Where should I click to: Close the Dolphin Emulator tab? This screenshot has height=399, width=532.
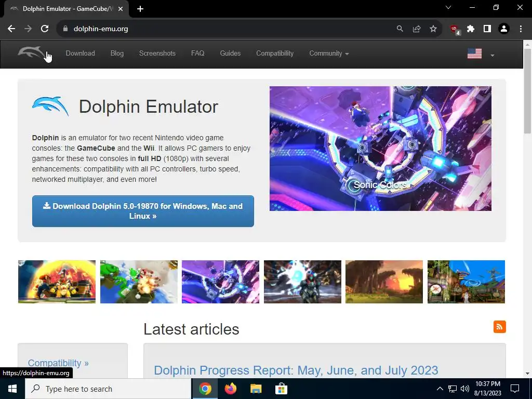(121, 9)
